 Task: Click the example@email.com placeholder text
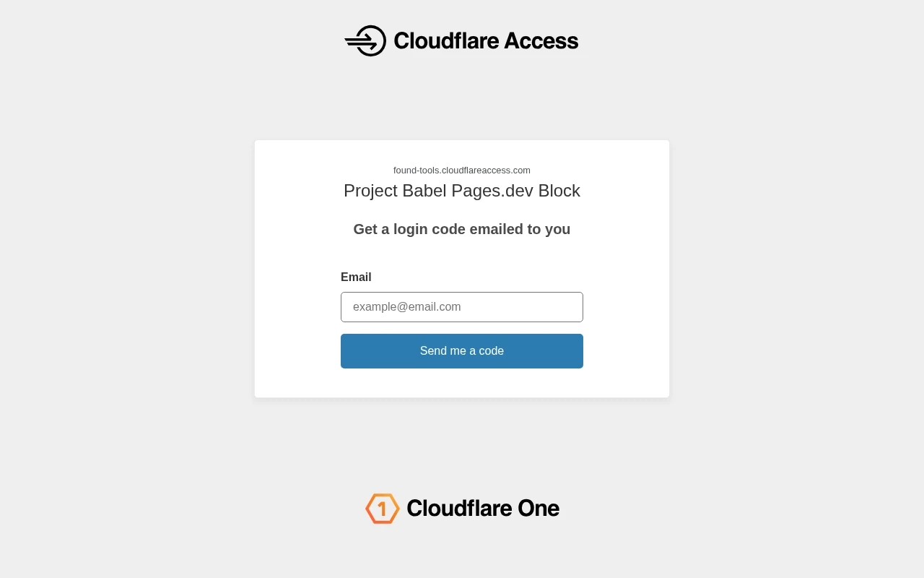pos(406,307)
